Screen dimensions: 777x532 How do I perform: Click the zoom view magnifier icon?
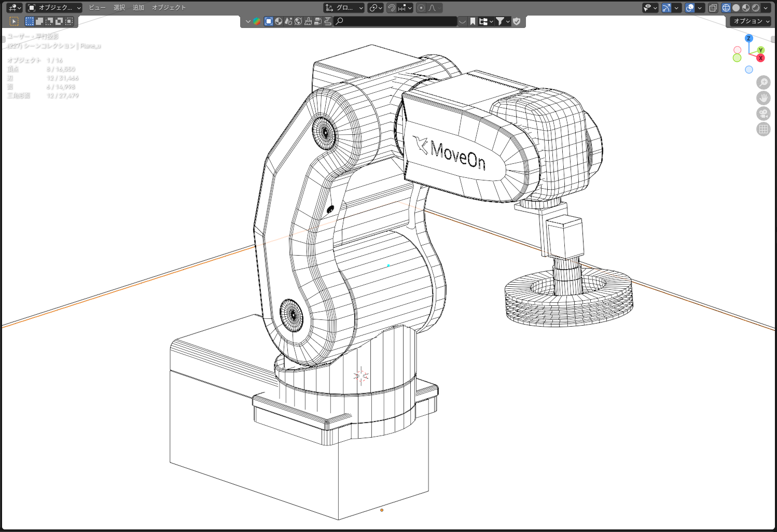point(763,82)
